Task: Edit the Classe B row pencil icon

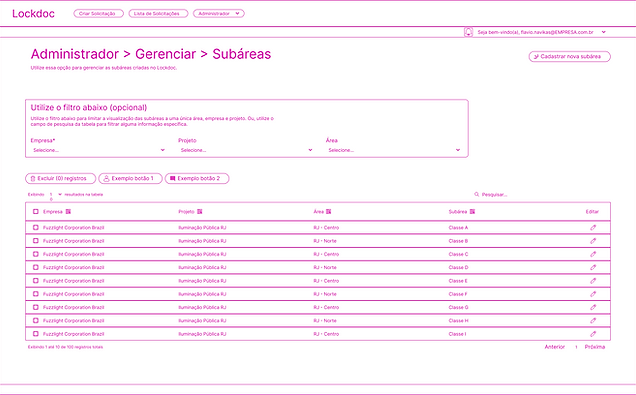Action: pyautogui.click(x=593, y=241)
